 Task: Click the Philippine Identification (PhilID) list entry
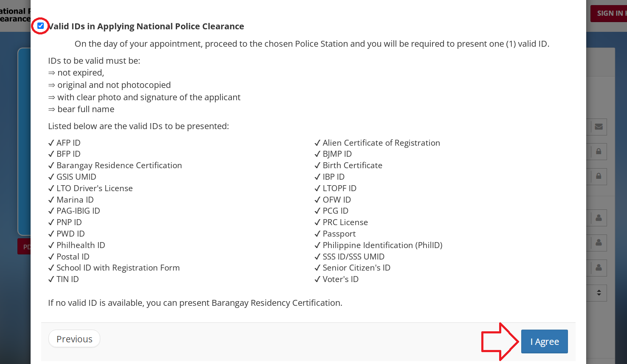point(382,245)
